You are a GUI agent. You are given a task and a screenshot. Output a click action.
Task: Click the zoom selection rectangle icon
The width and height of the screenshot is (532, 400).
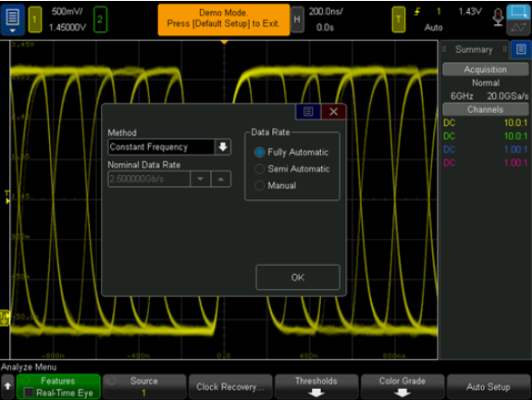518,12
